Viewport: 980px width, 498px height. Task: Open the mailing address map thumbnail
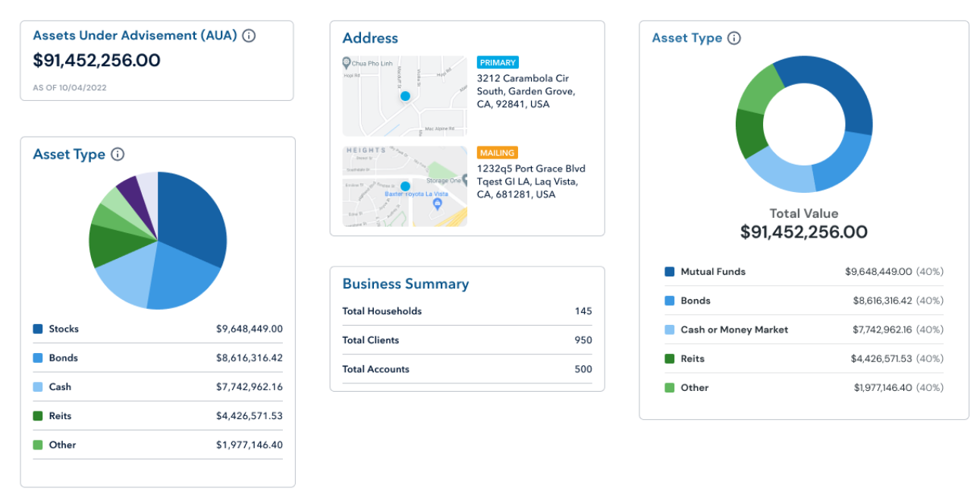pyautogui.click(x=404, y=186)
